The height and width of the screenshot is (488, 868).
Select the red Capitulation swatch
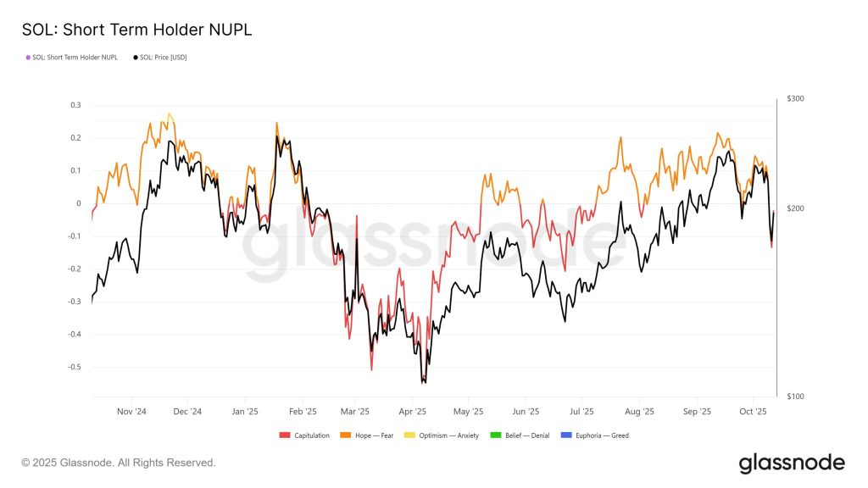(x=284, y=435)
